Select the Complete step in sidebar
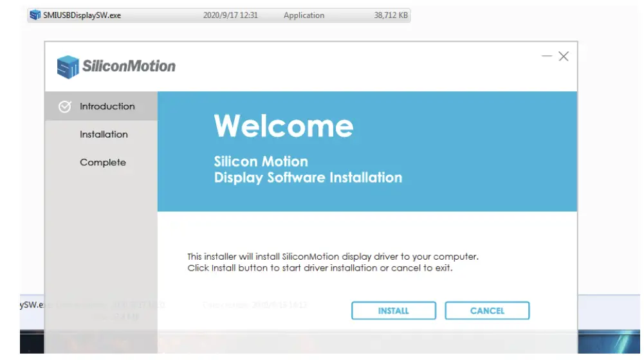Screen dimensions: 644x360 [x=103, y=162]
